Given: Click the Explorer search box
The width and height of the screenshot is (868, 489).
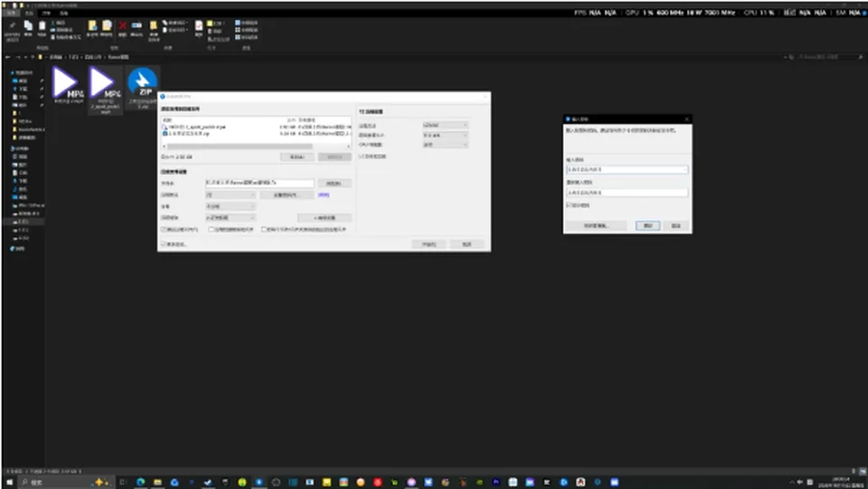Looking at the screenshot, I should pos(829,57).
